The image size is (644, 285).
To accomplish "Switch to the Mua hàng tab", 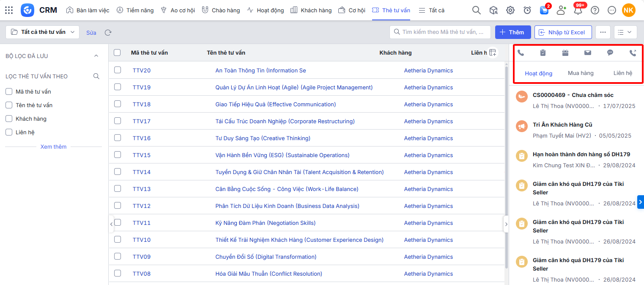I will (x=581, y=73).
